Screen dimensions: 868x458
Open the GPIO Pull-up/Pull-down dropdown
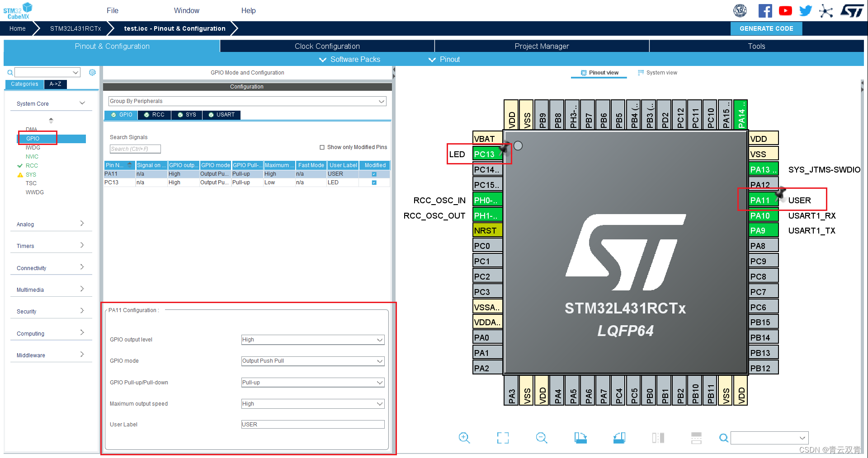[313, 383]
